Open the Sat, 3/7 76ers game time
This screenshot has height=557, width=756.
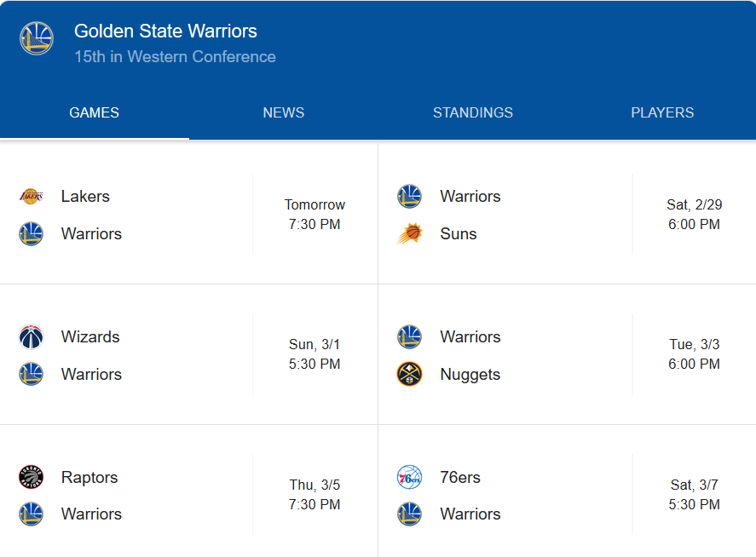pyautogui.click(x=694, y=495)
